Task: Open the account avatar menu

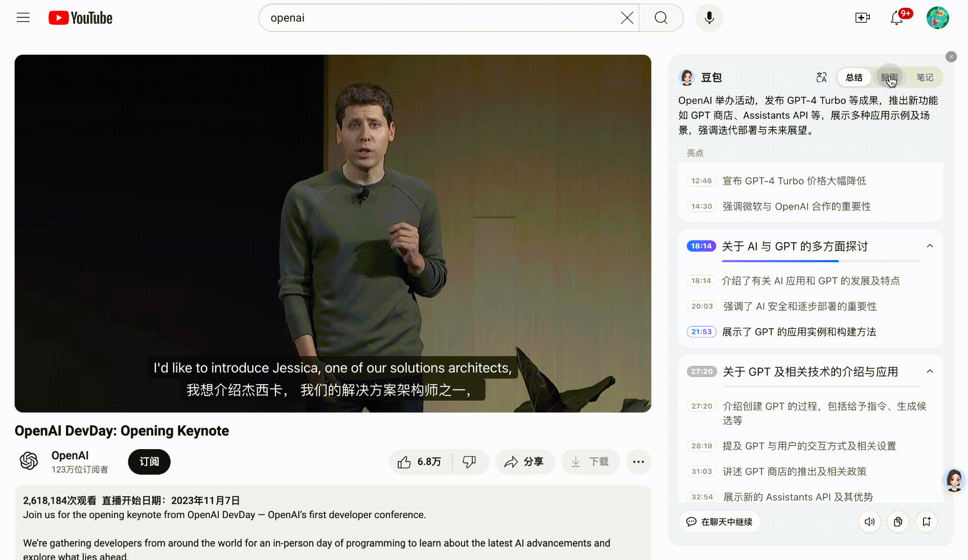Action: [x=937, y=18]
